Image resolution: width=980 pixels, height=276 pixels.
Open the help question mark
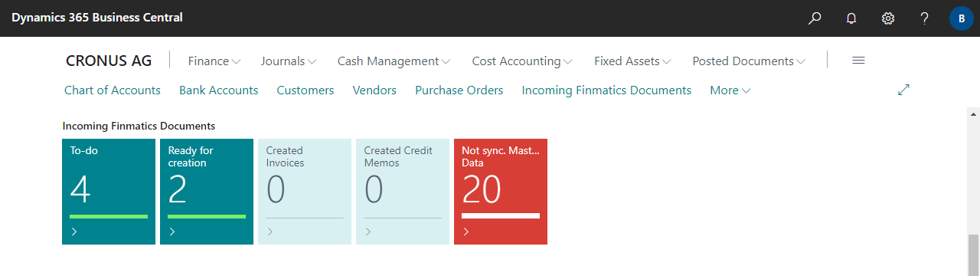(x=925, y=18)
